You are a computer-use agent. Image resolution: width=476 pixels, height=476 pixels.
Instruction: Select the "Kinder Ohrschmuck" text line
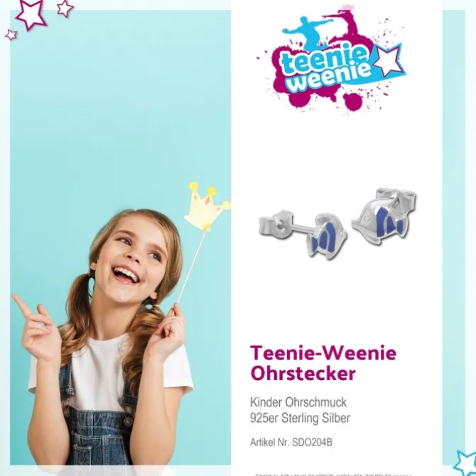tap(298, 402)
